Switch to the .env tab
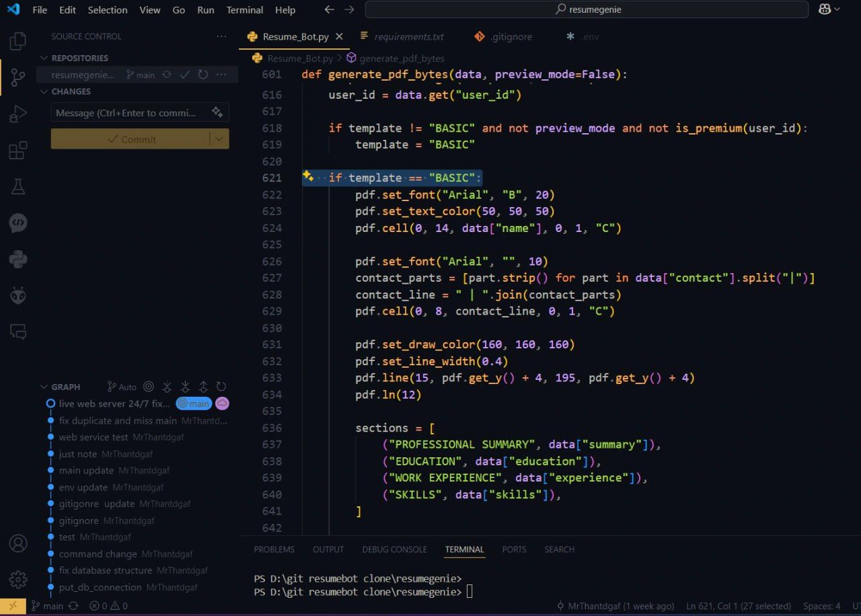 click(583, 36)
